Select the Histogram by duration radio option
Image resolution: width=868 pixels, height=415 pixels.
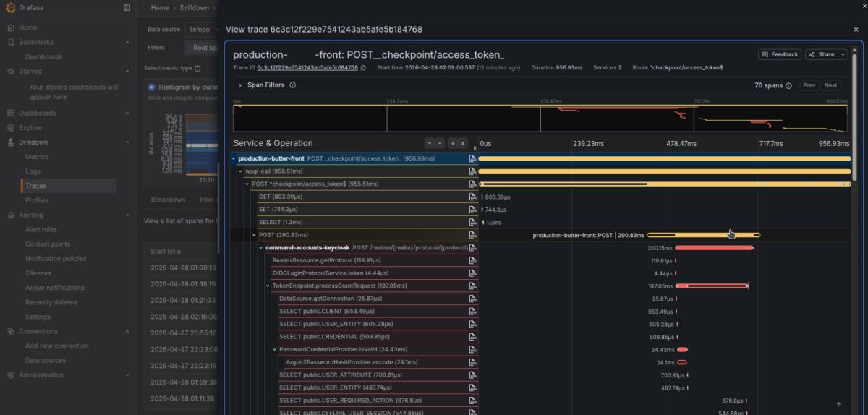coord(151,87)
